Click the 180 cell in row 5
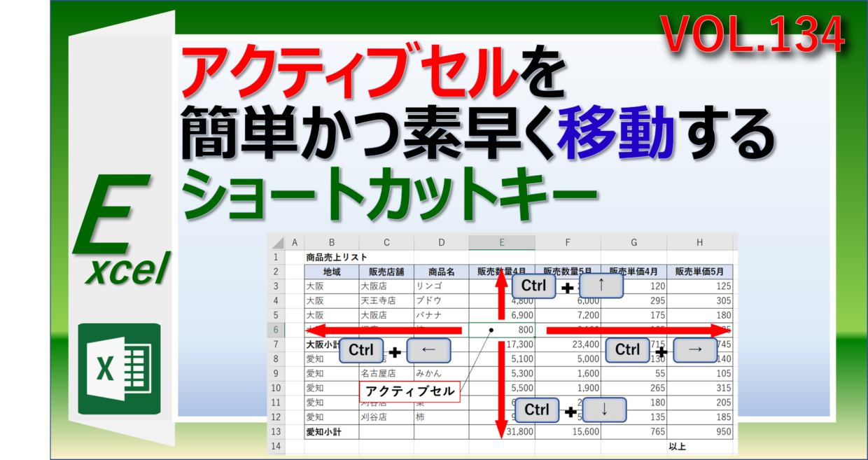 pyautogui.click(x=700, y=315)
